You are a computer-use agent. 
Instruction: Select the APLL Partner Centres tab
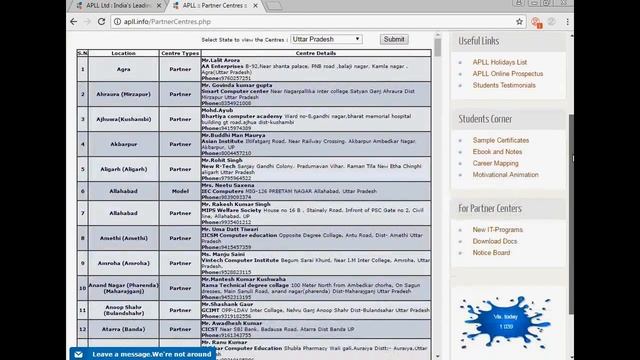point(214,5)
